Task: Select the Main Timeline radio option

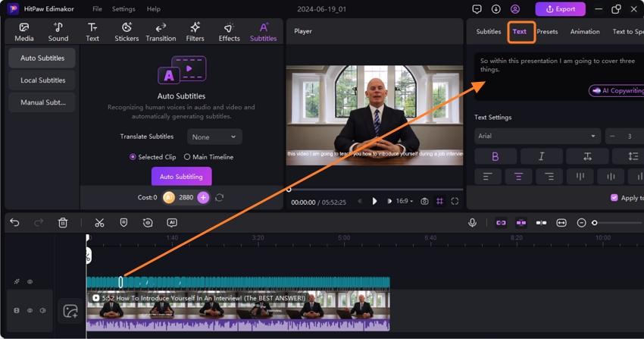Action: [187, 157]
